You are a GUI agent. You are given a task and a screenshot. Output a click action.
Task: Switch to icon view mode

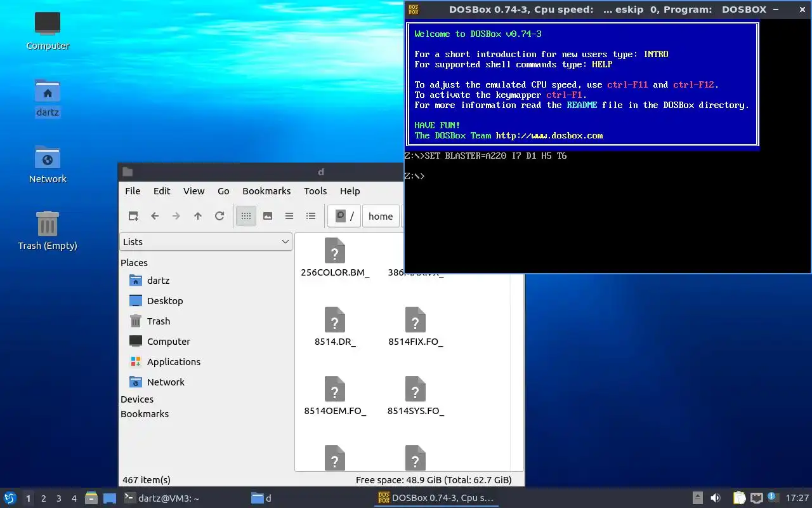[x=246, y=216]
